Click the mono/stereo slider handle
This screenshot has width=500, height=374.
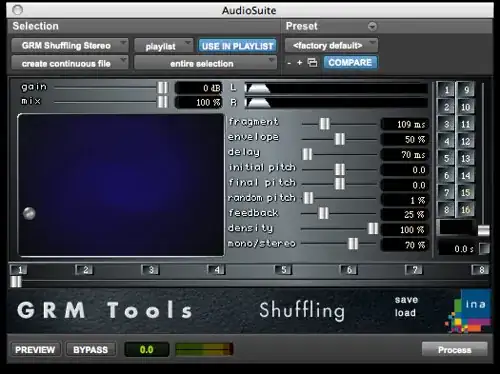tap(353, 244)
